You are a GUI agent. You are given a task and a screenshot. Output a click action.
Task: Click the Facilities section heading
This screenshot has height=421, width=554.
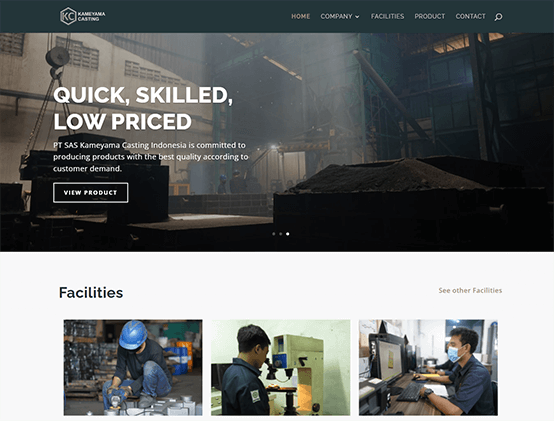click(91, 292)
